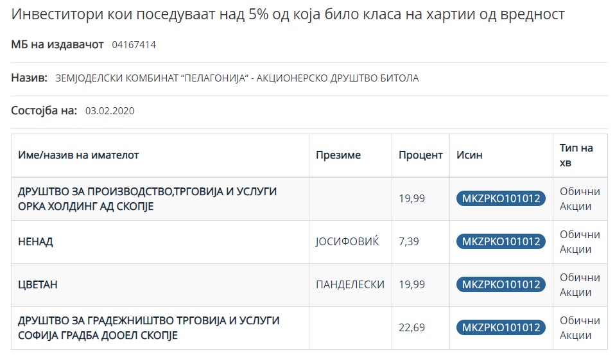615x364 pixels.
Task: Click the Исин column header
Action: pos(469,155)
